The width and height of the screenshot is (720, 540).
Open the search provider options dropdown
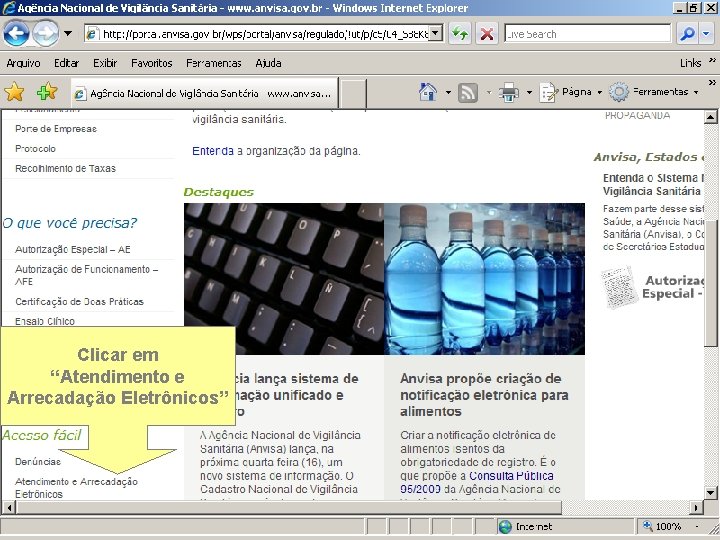click(x=706, y=34)
